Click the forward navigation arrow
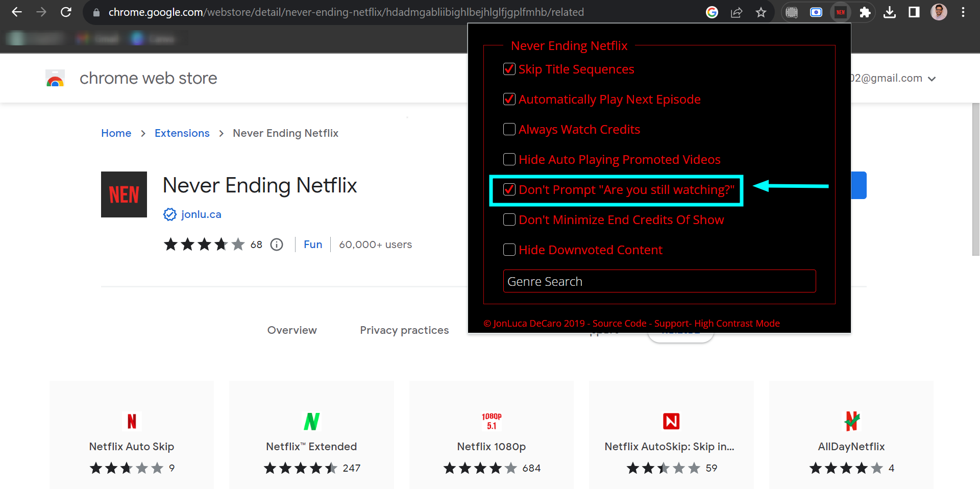The width and height of the screenshot is (980, 489). point(41,12)
